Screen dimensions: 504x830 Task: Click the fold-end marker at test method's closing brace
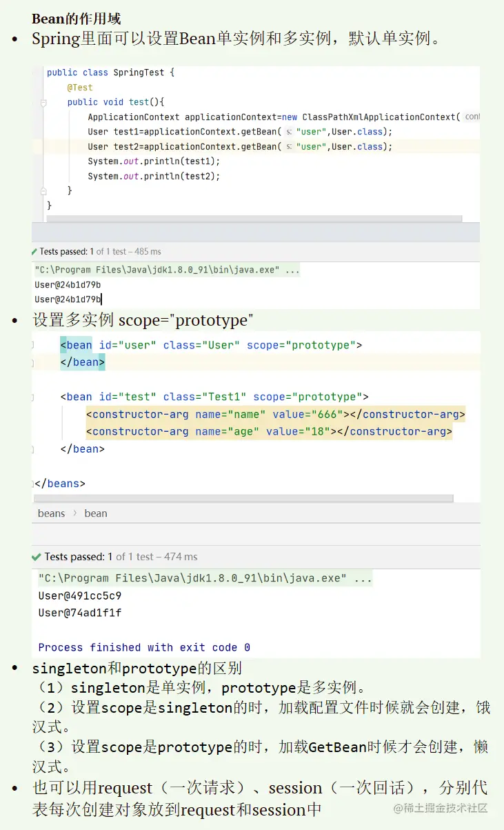tap(43, 190)
